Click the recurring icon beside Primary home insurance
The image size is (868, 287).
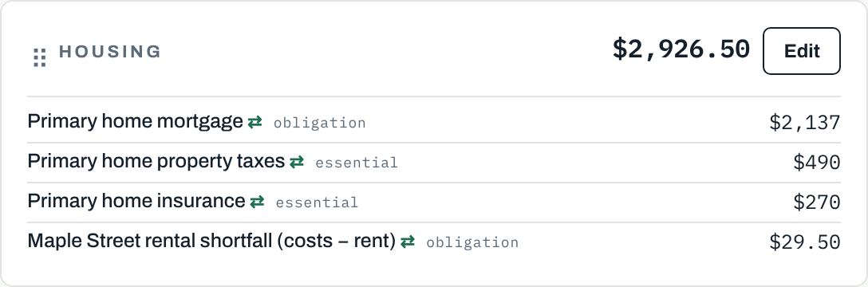click(257, 202)
